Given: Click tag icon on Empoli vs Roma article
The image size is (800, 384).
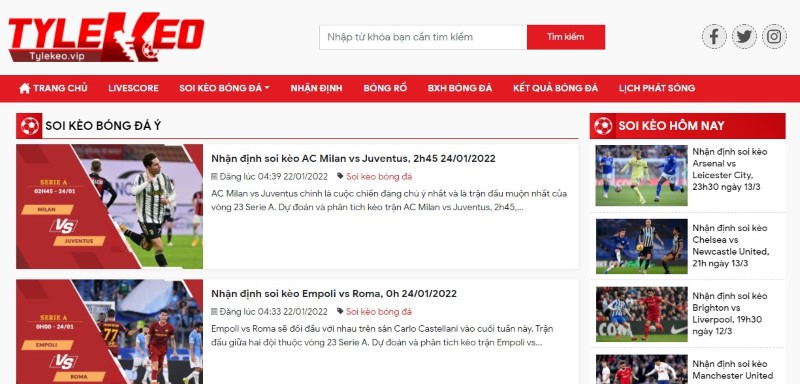Looking at the screenshot, I should (340, 311).
